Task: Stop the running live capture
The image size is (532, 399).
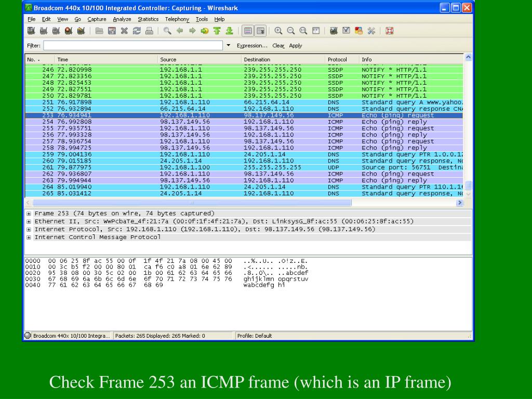Action: point(69,31)
